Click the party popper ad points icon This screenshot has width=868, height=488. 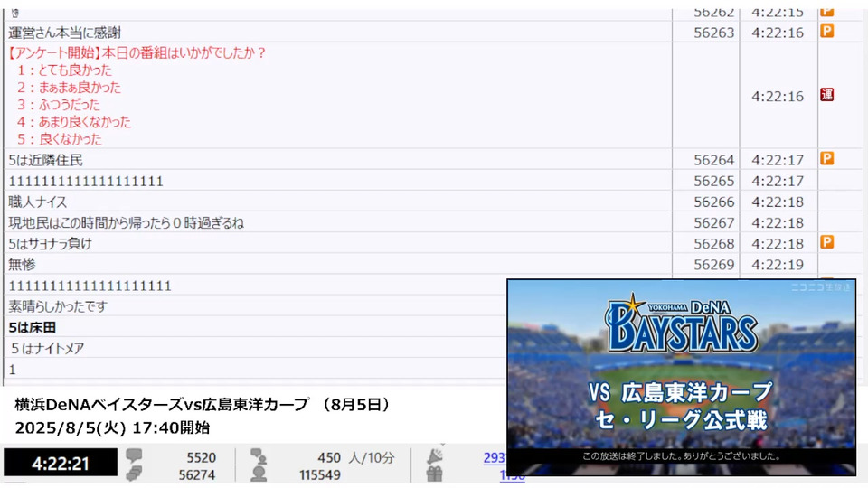click(x=435, y=455)
